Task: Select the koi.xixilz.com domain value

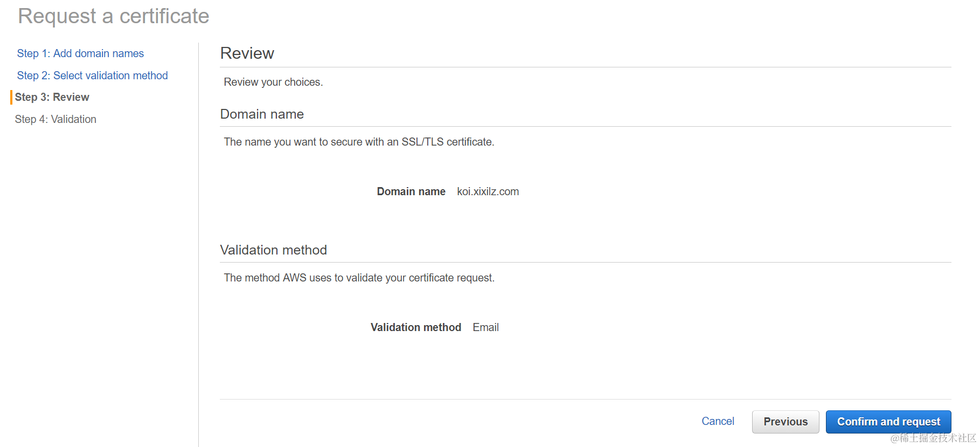Action: click(488, 191)
